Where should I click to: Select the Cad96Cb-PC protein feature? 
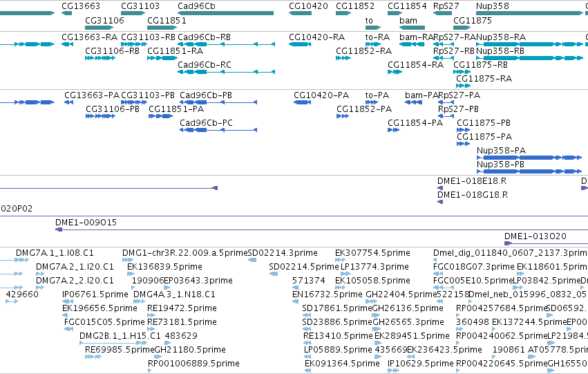(218, 130)
